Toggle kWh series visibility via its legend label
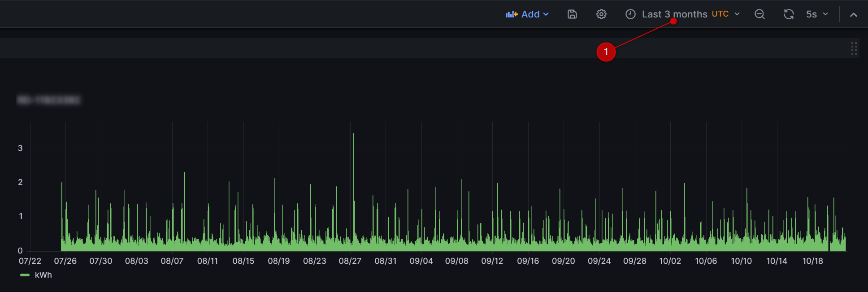The height and width of the screenshot is (292, 868). 43,275
